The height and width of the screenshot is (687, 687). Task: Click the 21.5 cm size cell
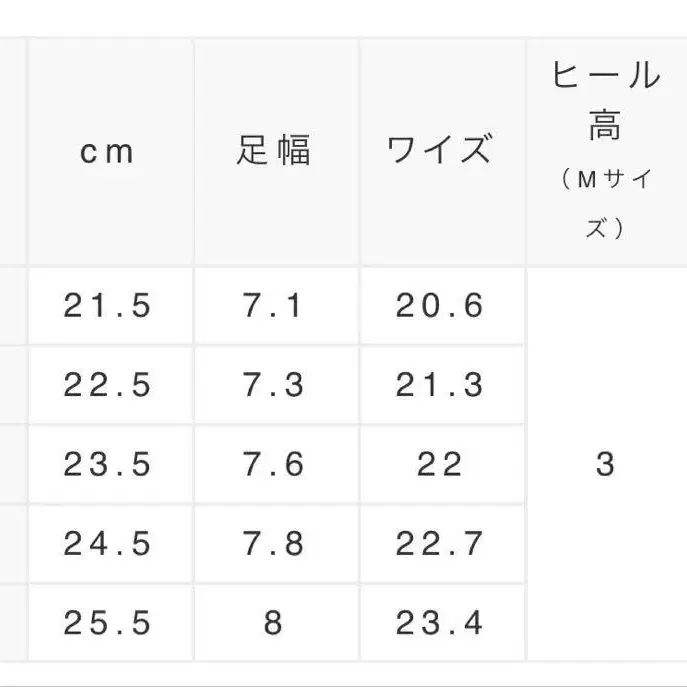108,305
